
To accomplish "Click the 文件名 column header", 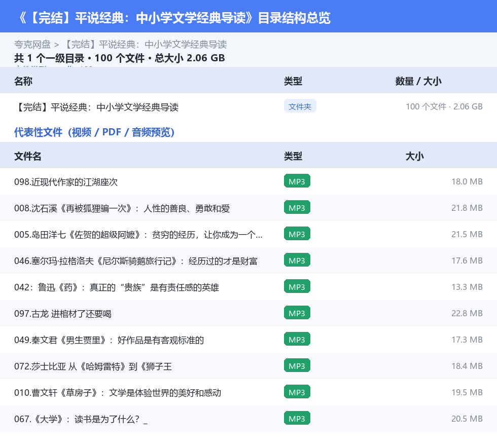I will (27, 156).
